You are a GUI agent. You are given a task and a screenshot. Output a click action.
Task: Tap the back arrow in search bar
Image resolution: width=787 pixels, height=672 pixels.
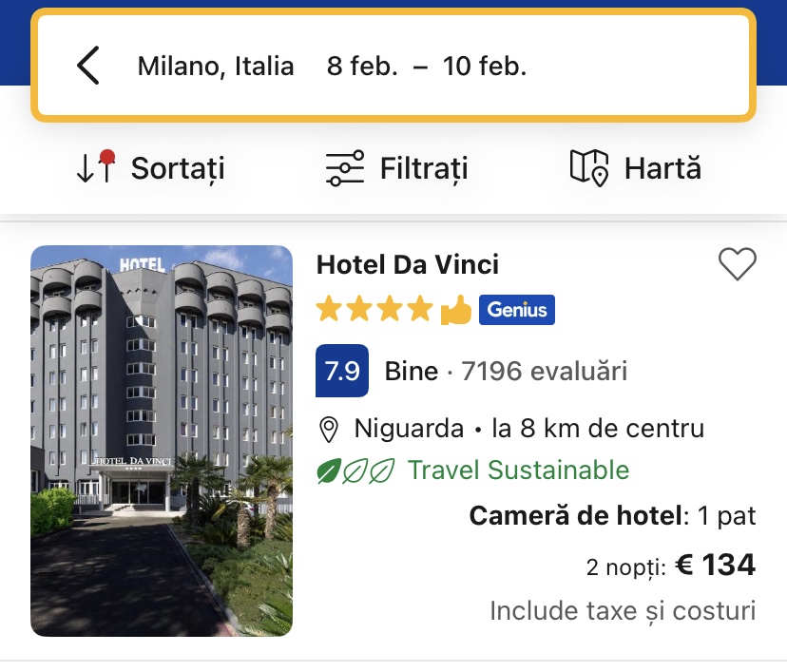[x=88, y=66]
